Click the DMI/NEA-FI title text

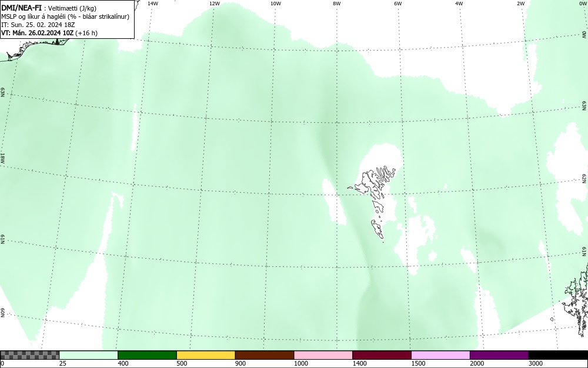21,8
